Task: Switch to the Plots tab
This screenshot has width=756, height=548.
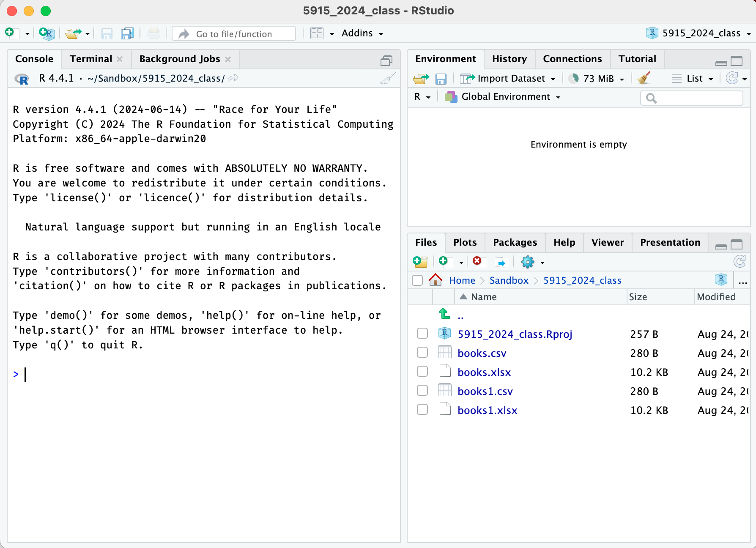Action: point(465,242)
